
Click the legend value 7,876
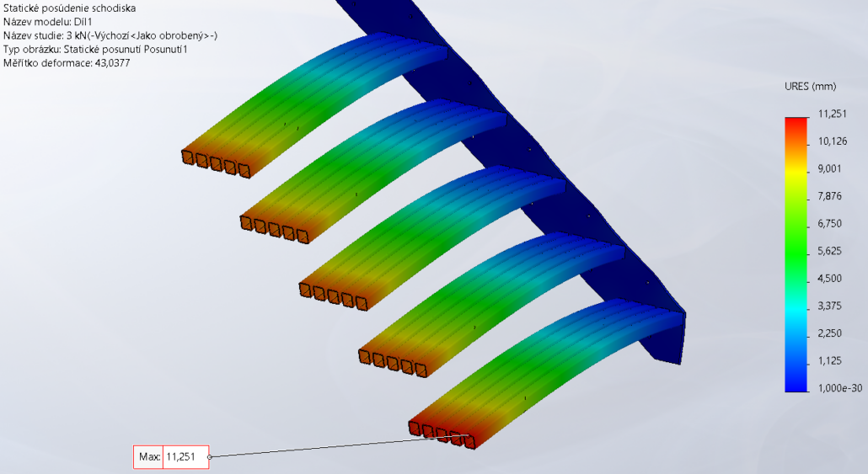pos(829,196)
